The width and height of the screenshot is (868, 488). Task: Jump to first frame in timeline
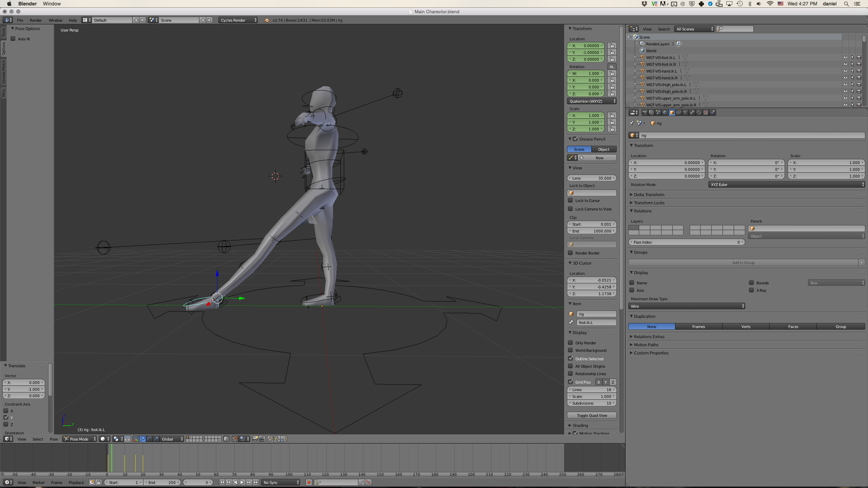pyautogui.click(x=222, y=482)
